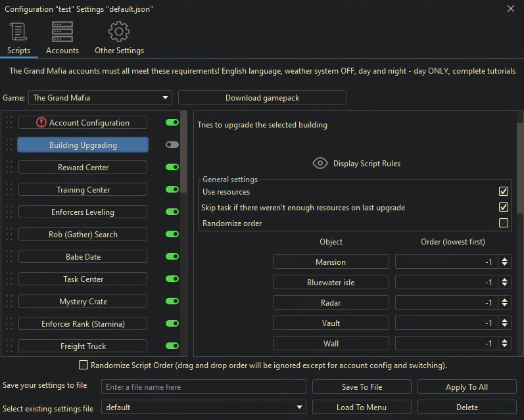Image resolution: width=524 pixels, height=420 pixels.
Task: Open the Scripts tab scroll icon
Action: (18, 32)
